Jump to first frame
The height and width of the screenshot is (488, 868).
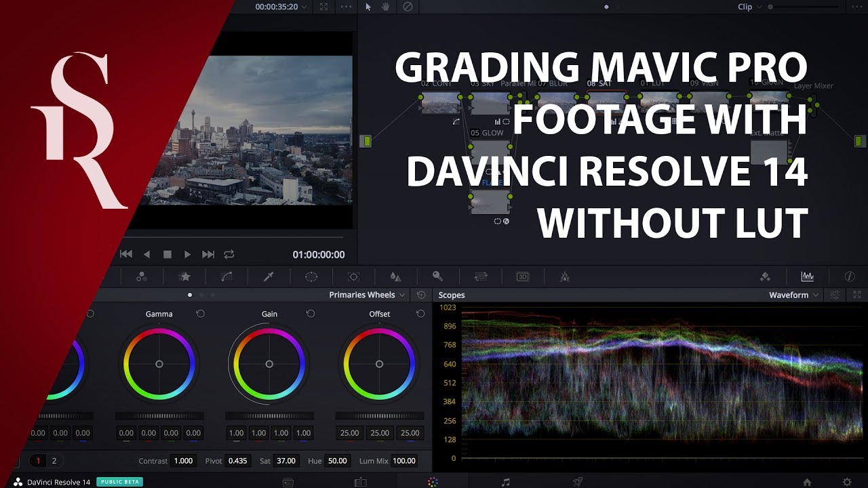125,254
